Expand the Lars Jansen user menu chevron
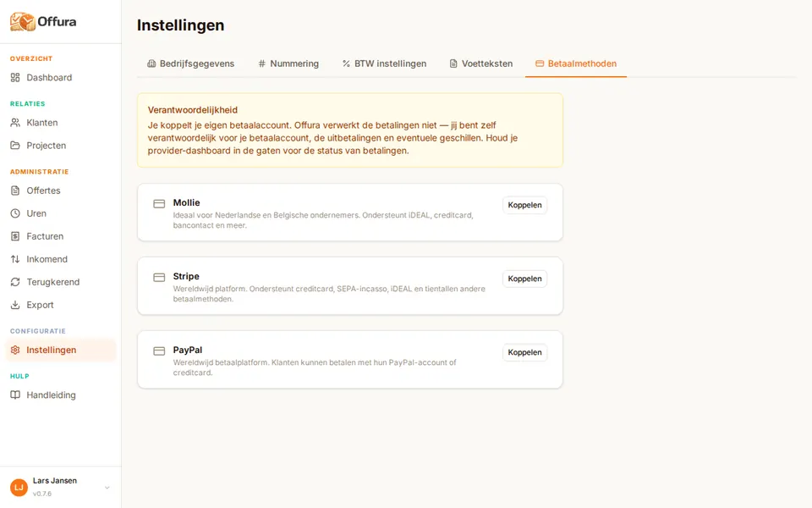Screen dimensions: 812x508 (107, 488)
